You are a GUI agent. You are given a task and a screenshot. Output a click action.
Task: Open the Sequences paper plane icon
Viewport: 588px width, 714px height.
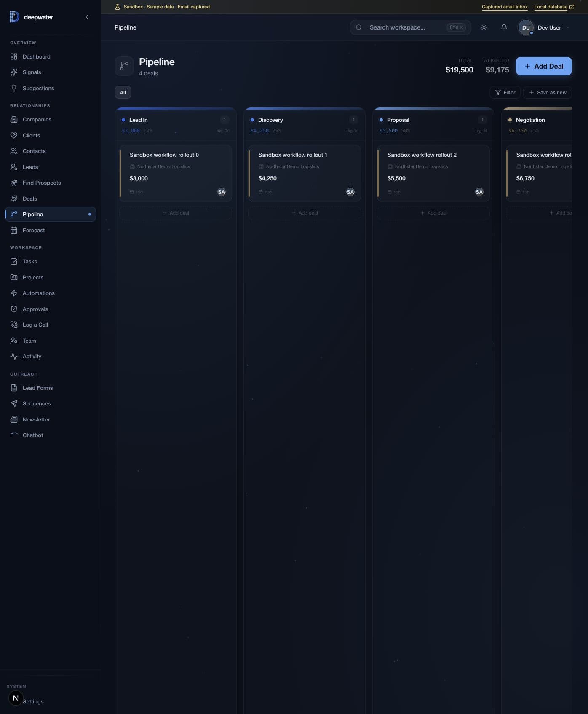coord(14,403)
